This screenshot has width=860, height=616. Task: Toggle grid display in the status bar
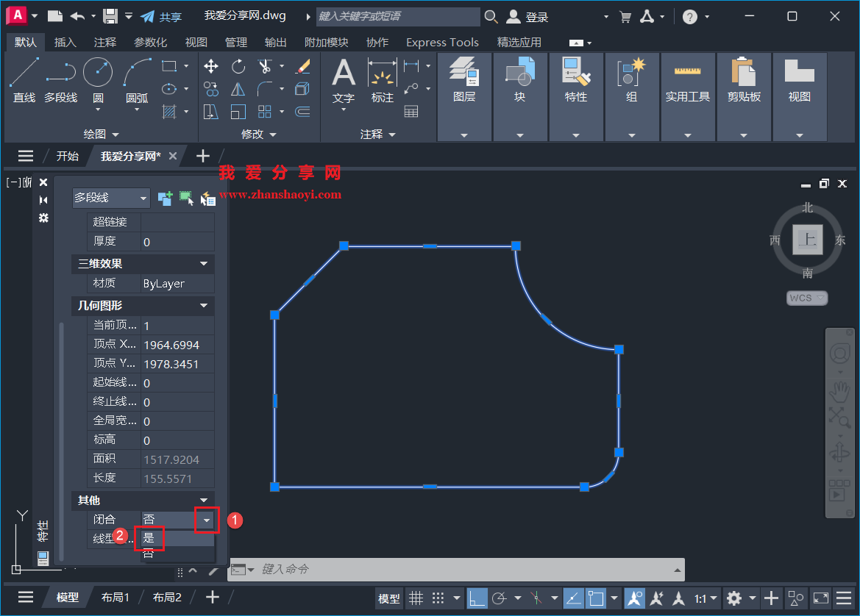coord(416,598)
